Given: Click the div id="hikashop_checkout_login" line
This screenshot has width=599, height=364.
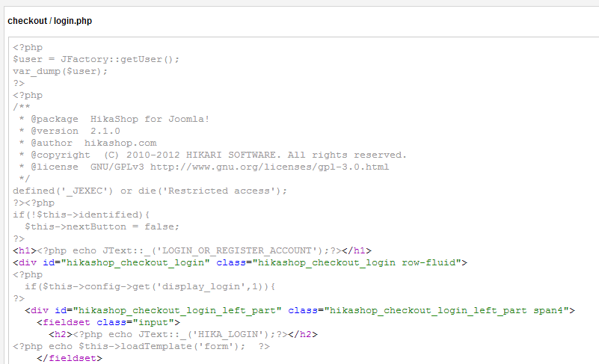Looking at the screenshot, I should 240,262.
